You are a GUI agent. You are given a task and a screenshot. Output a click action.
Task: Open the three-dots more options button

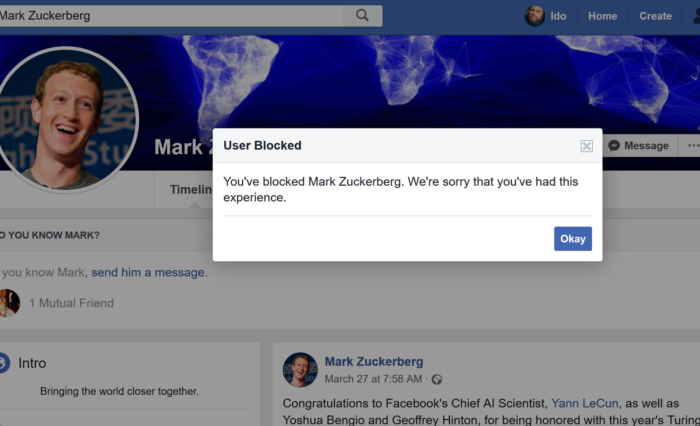tap(690, 146)
